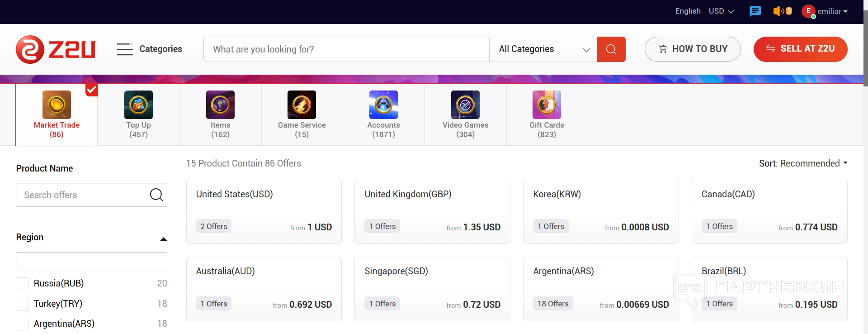Collapse the Region filter section

[164, 239]
